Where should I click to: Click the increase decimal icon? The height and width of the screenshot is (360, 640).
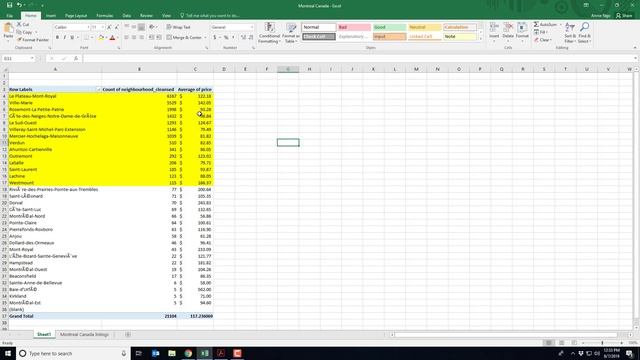pos(243,38)
